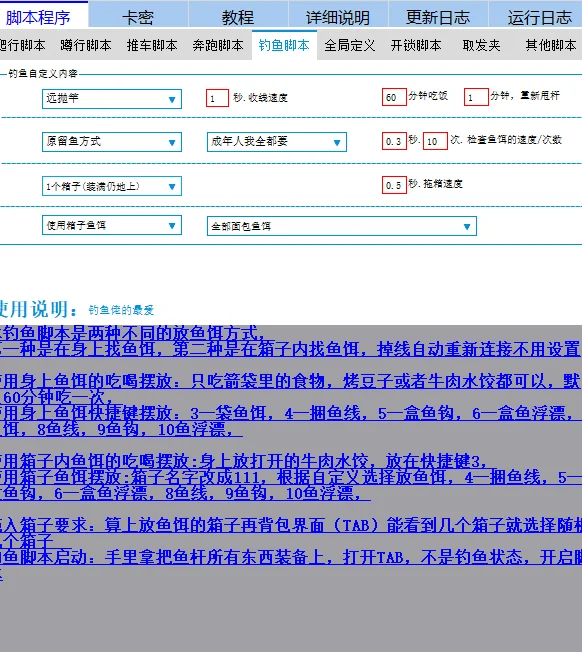The height and width of the screenshot is (652, 582).
Task: Select the 推车脚本 sub-tab
Action: (x=152, y=45)
